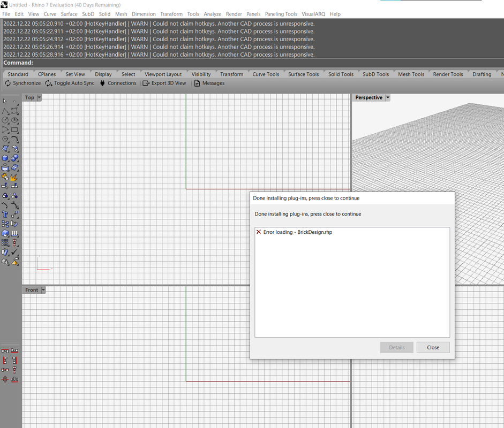Click Export 3D View
Screen dimensions: 504x428
164,83
